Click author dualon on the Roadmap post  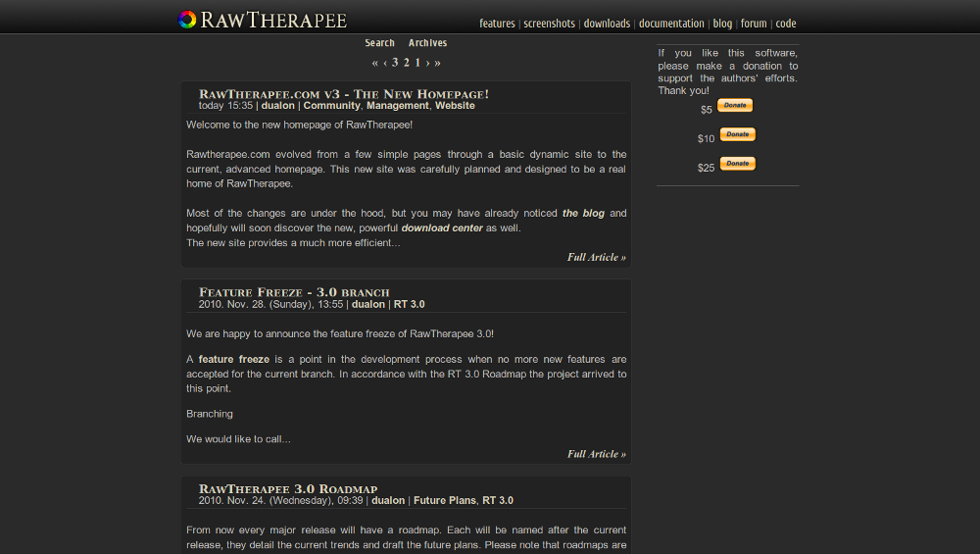(x=388, y=501)
